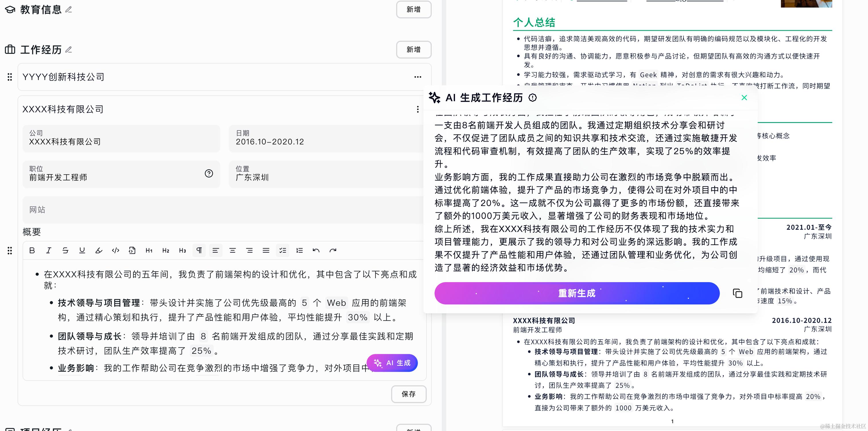Image resolution: width=868 pixels, height=431 pixels.
Task: Close the AI 生成工作经历 popup
Action: point(744,98)
